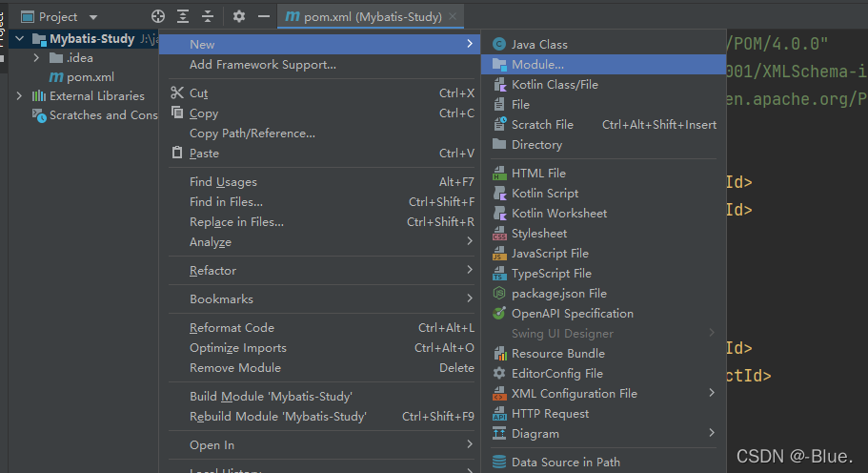Click the Module... label in New submenu
Viewport: 868px width, 473px height.
537,65
